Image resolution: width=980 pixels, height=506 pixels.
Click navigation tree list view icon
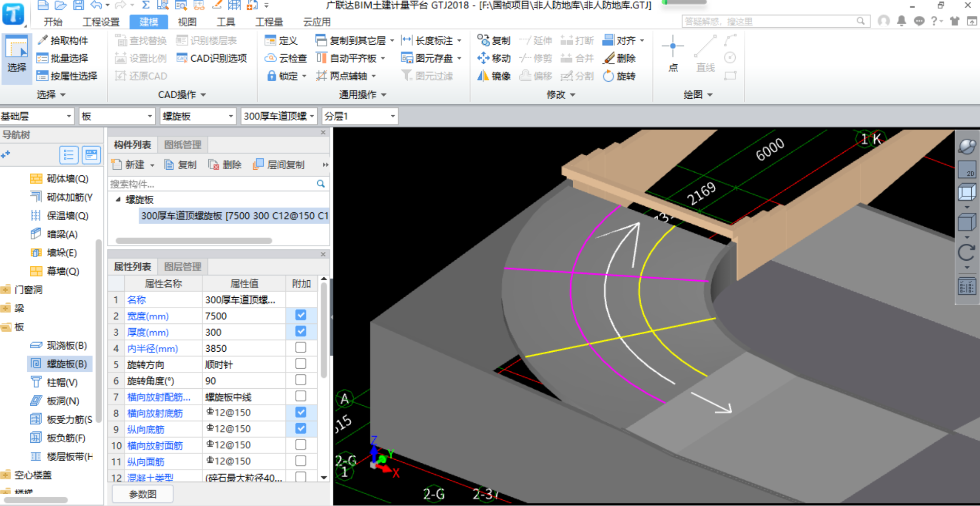coord(69,155)
